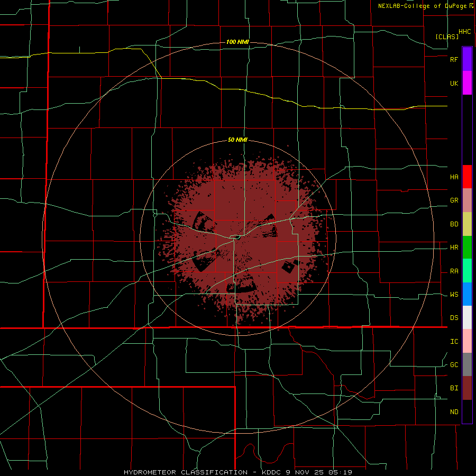Select the GC gray legend swatch
The image size is (476, 476).
[467, 364]
